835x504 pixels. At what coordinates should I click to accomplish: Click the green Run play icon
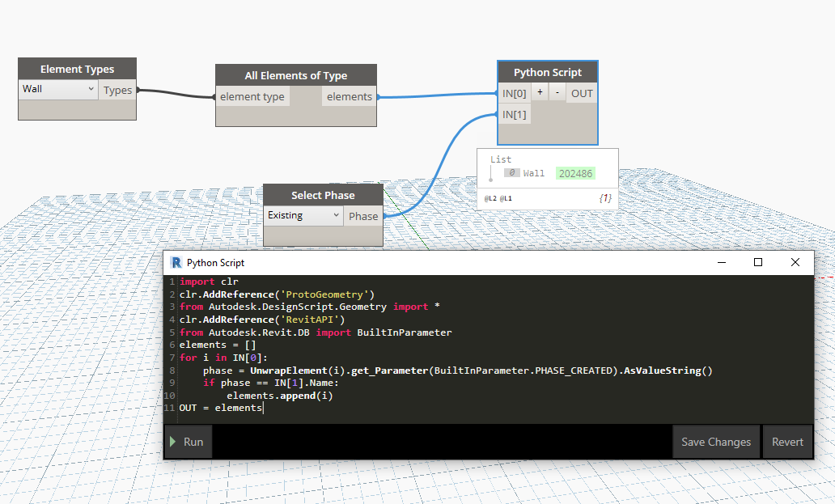point(172,442)
